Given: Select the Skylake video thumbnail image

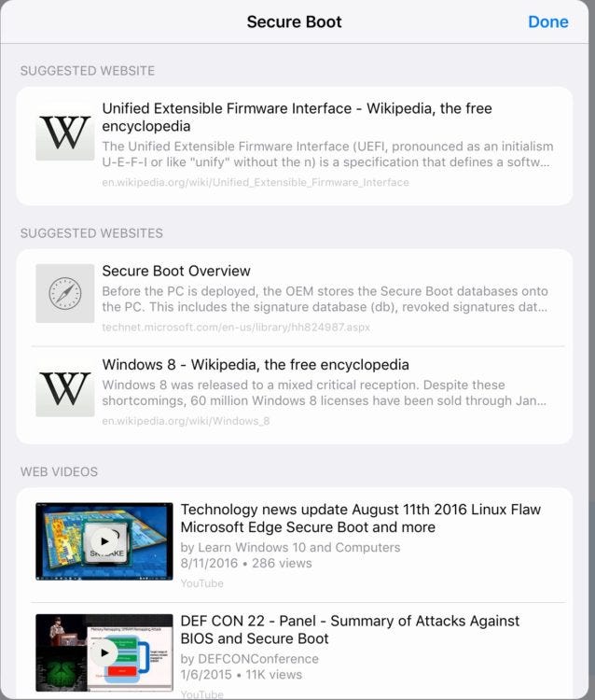Looking at the screenshot, I should point(104,541).
